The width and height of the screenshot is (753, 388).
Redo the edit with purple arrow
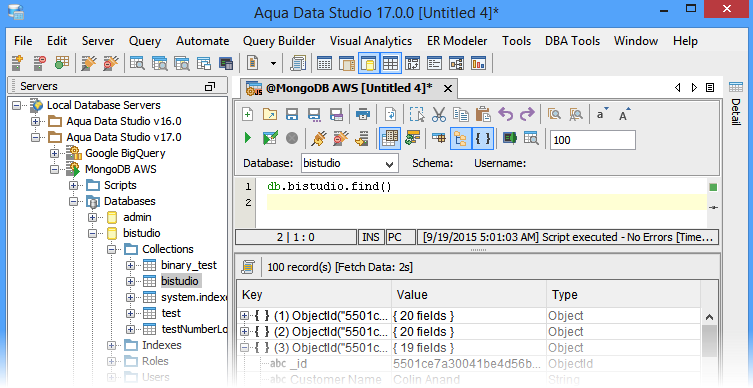[527, 114]
